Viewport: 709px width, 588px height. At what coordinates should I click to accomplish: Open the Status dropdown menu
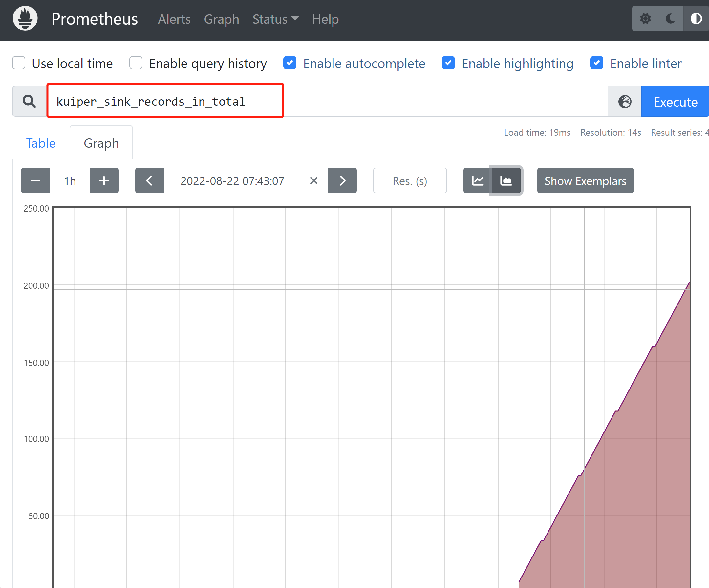point(274,19)
